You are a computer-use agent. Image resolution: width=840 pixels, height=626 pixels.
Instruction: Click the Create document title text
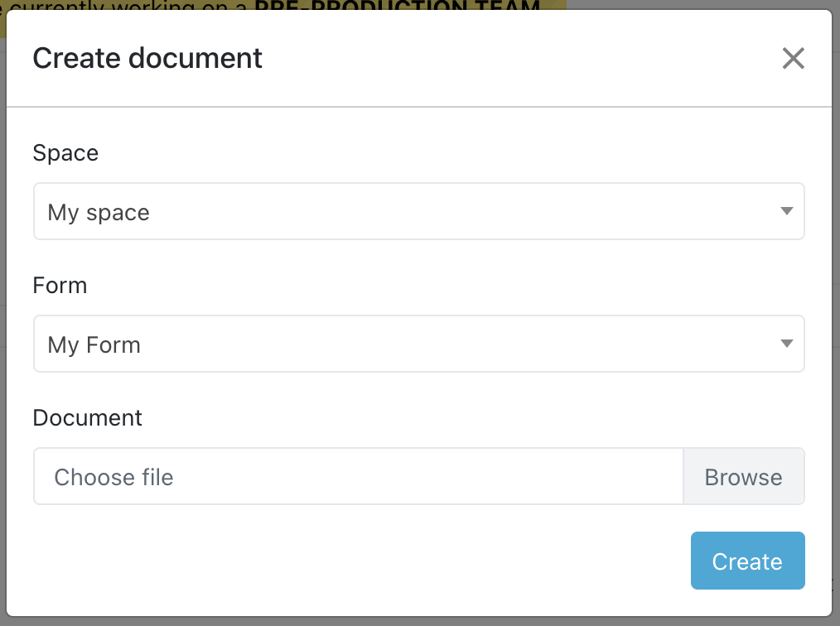(147, 58)
